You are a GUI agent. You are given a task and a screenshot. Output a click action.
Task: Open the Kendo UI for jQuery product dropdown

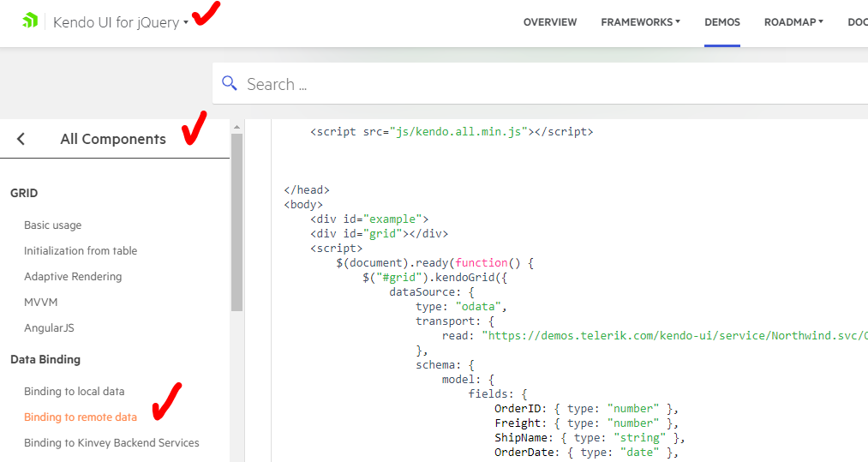tap(121, 22)
